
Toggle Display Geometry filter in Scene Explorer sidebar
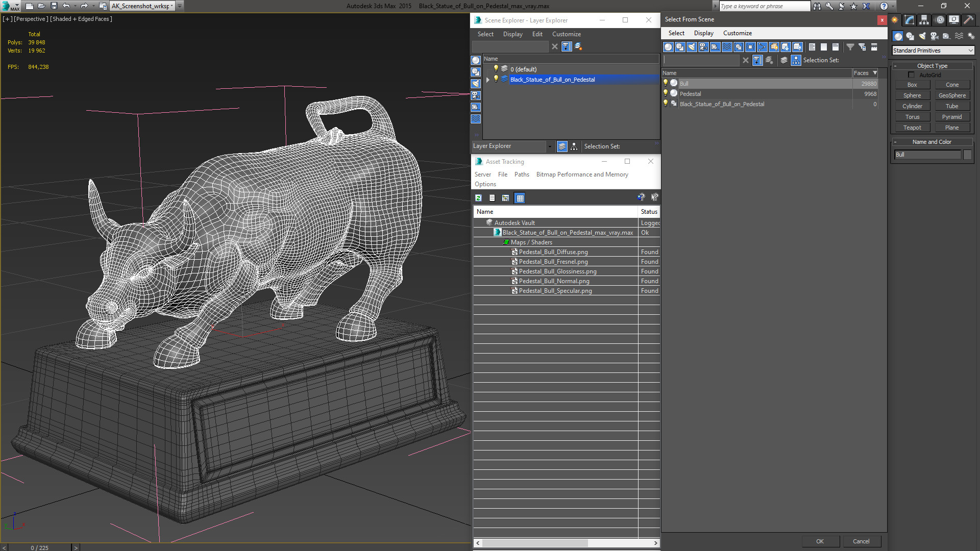pyautogui.click(x=476, y=60)
